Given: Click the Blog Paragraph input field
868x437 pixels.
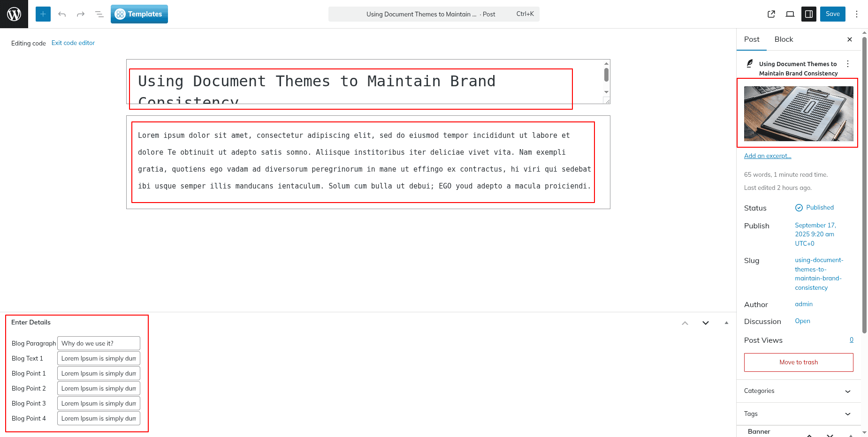Looking at the screenshot, I should coord(99,343).
